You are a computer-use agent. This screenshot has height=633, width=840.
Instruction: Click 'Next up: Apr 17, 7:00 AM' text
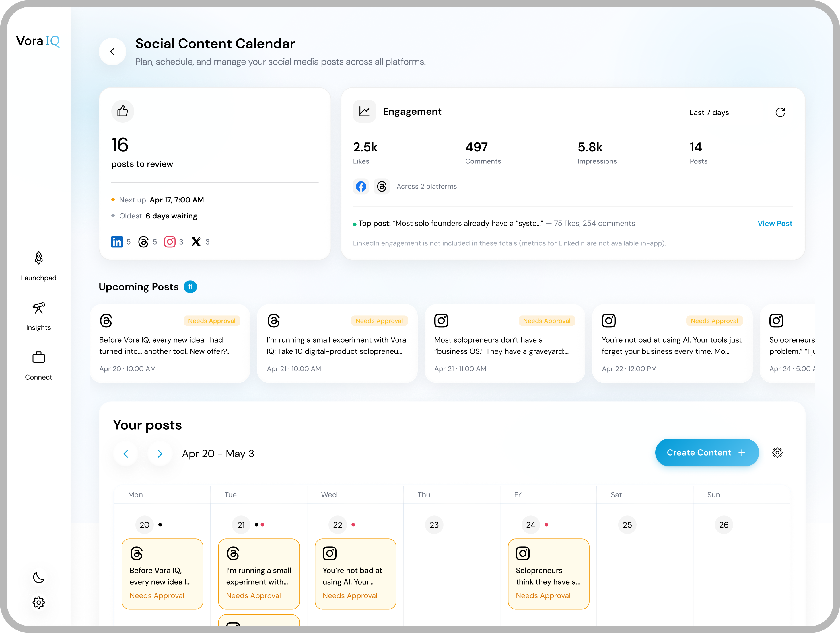pyautogui.click(x=162, y=200)
